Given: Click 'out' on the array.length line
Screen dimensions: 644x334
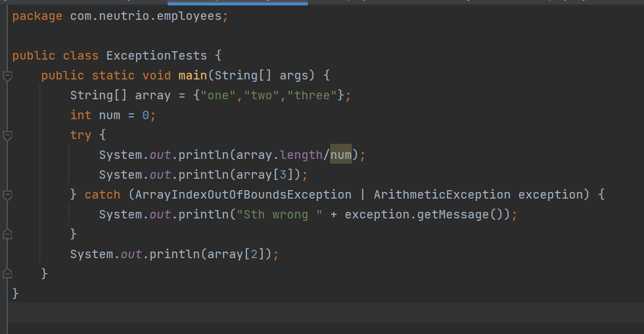Looking at the screenshot, I should coord(160,155).
